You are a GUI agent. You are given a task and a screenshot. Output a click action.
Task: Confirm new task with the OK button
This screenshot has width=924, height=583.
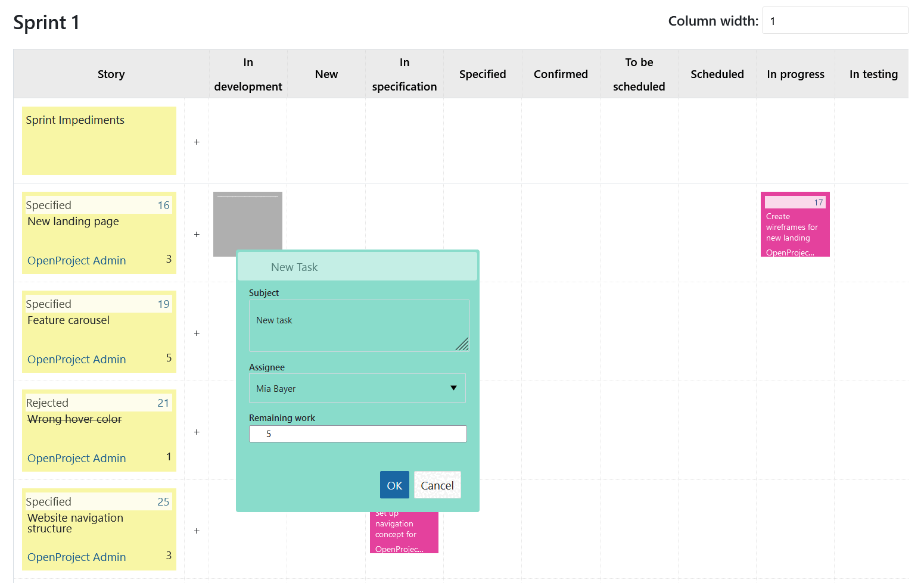[x=394, y=485]
